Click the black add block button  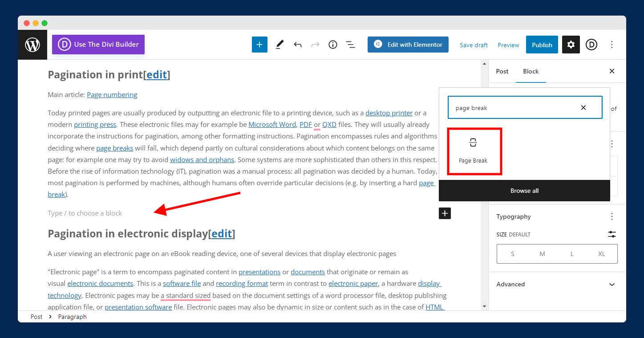pyautogui.click(x=445, y=213)
